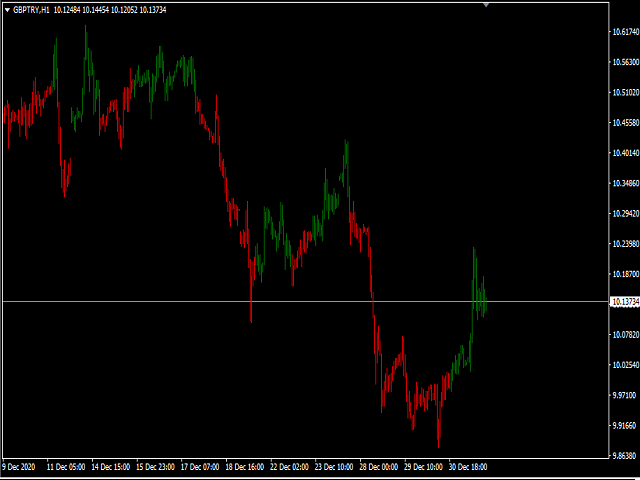This screenshot has height=480, width=640.
Task: Click the 15 Dec 23:00 time label
Action: [x=158, y=467]
